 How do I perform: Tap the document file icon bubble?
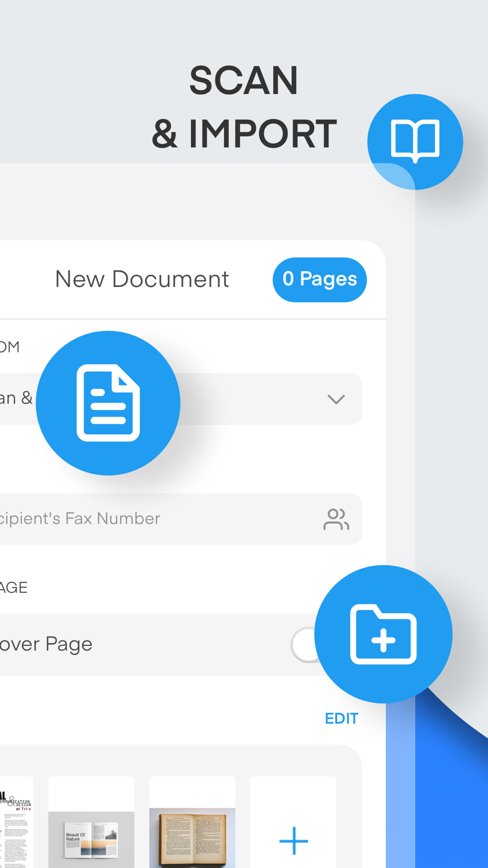point(108,403)
